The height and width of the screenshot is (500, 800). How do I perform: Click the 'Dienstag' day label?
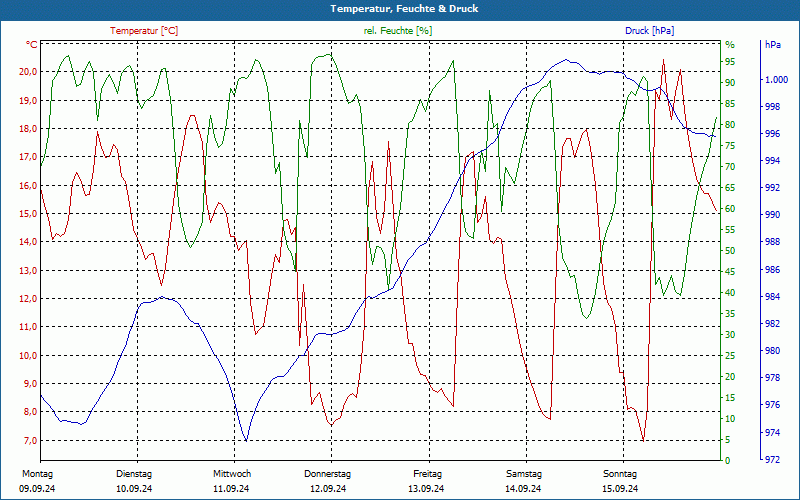134,474
